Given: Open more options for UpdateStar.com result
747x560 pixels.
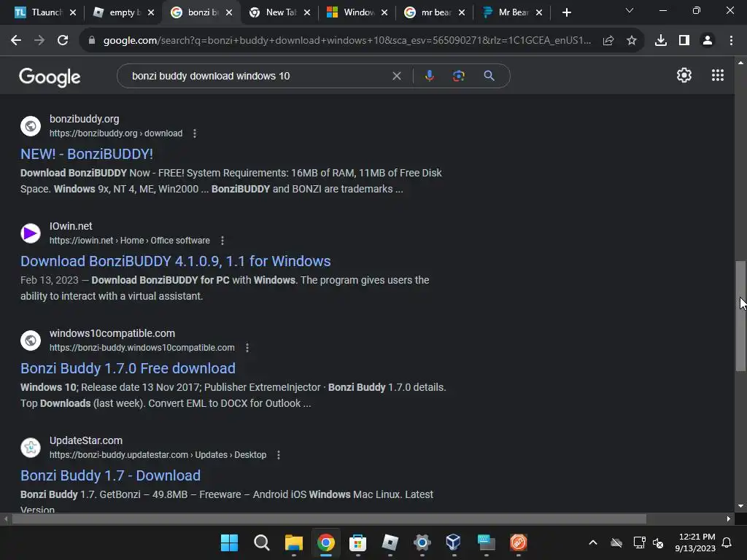Looking at the screenshot, I should pyautogui.click(x=278, y=455).
